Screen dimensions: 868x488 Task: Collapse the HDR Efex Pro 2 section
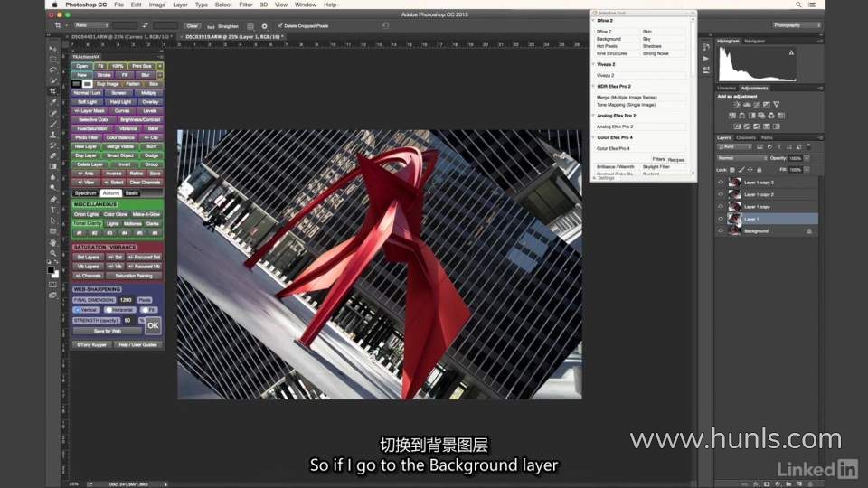[593, 87]
